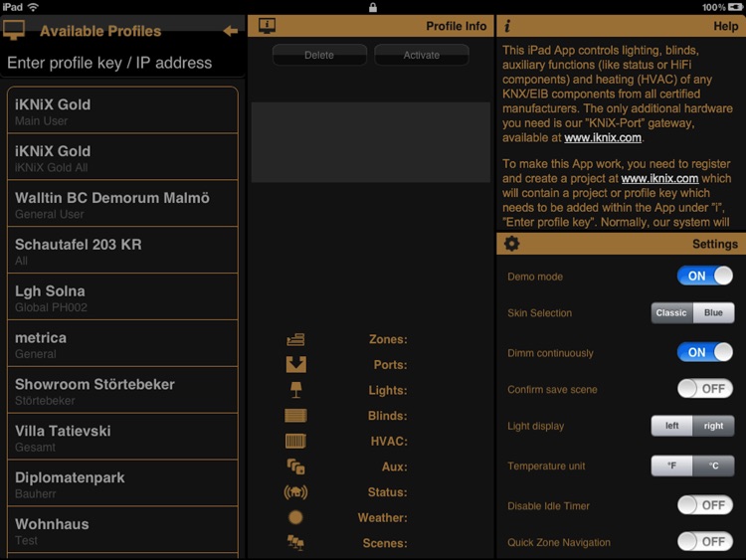Viewport: 746px width, 560px height.
Task: Click the Help header title
Action: [x=725, y=26]
